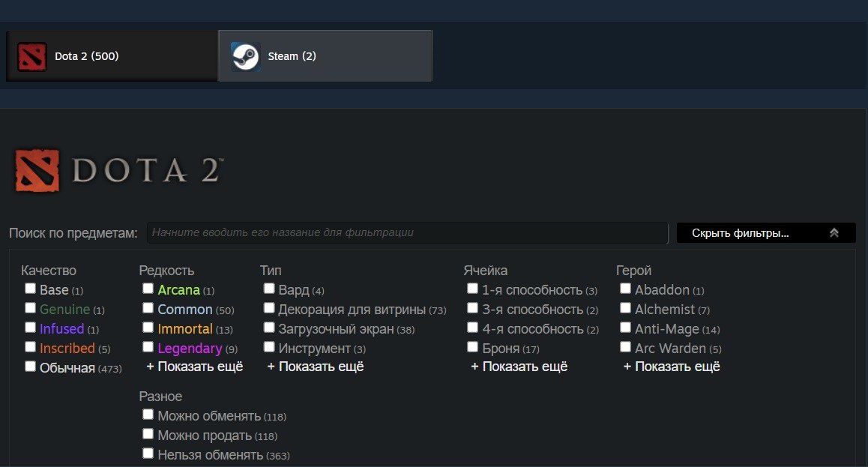Click the Поиск по предметам label
The height and width of the screenshot is (467, 868).
pos(73,234)
